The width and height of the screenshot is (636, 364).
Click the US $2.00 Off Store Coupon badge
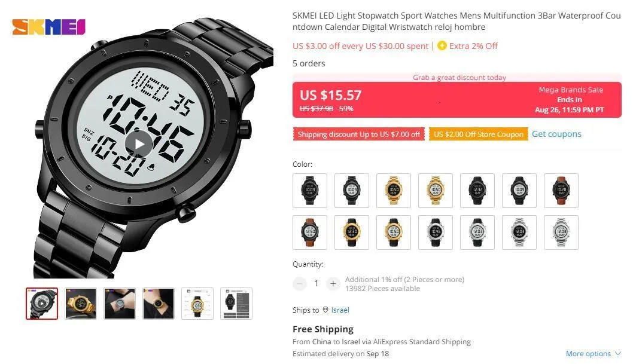click(479, 134)
